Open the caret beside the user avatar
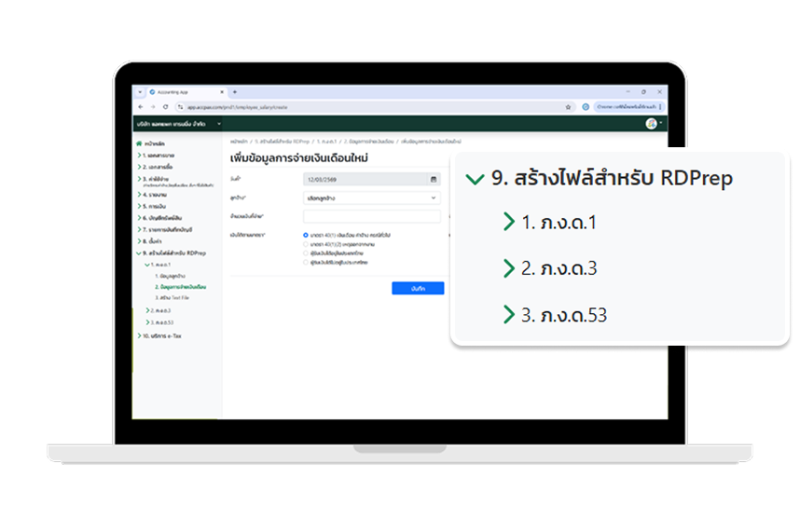Screen dimensions: 800x532 661,123
